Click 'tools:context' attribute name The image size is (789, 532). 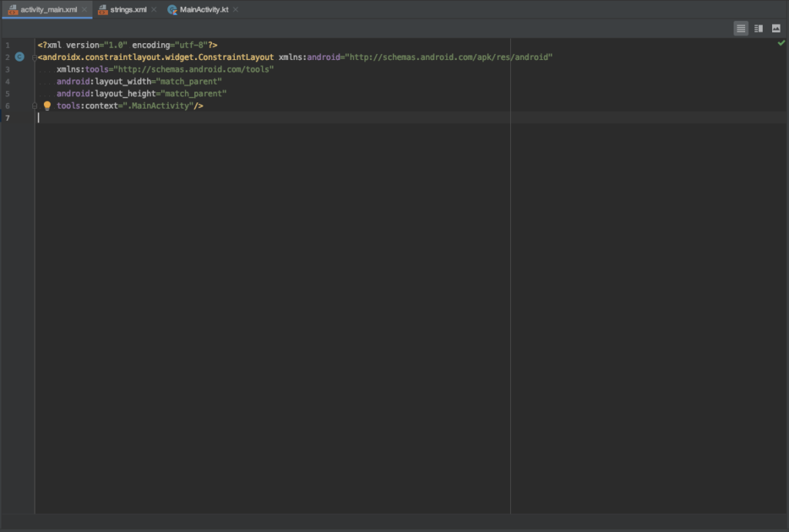(87, 105)
